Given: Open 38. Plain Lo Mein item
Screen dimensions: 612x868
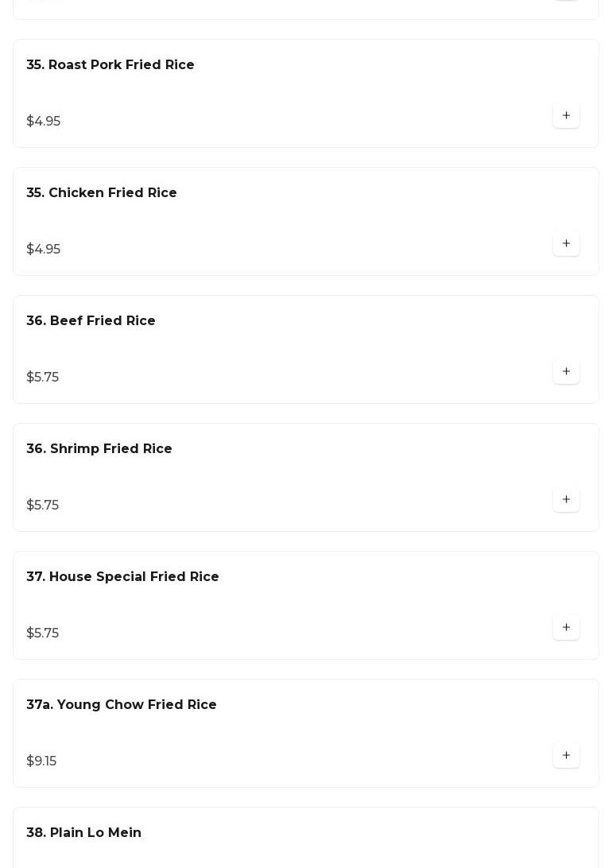Looking at the screenshot, I should click(83, 833).
